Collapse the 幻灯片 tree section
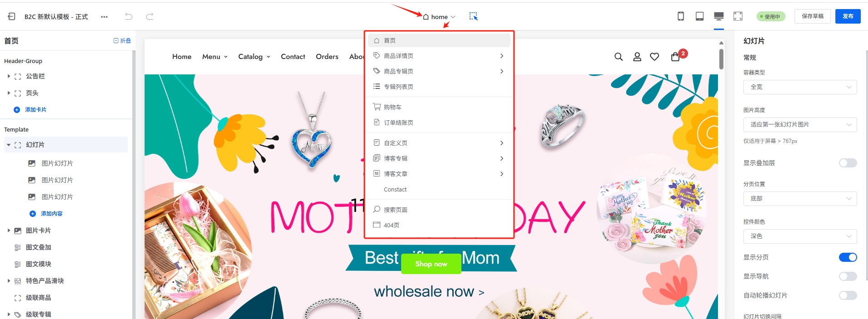 click(9, 145)
